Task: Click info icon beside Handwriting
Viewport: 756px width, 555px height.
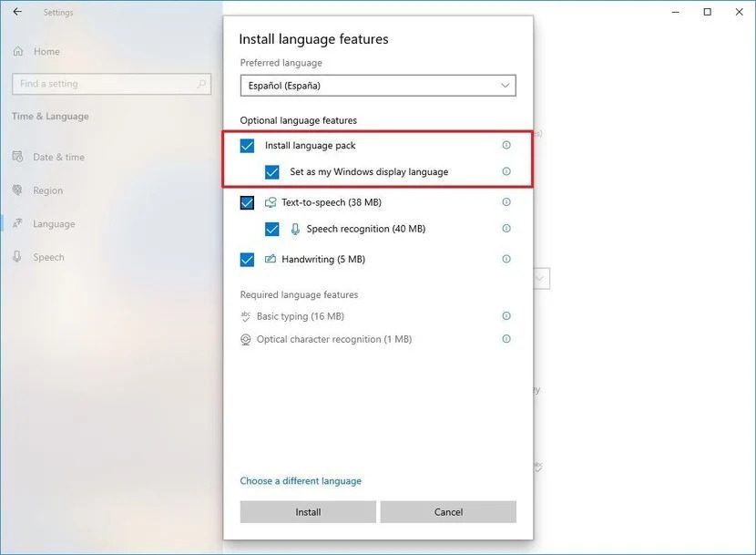Action: (506, 259)
